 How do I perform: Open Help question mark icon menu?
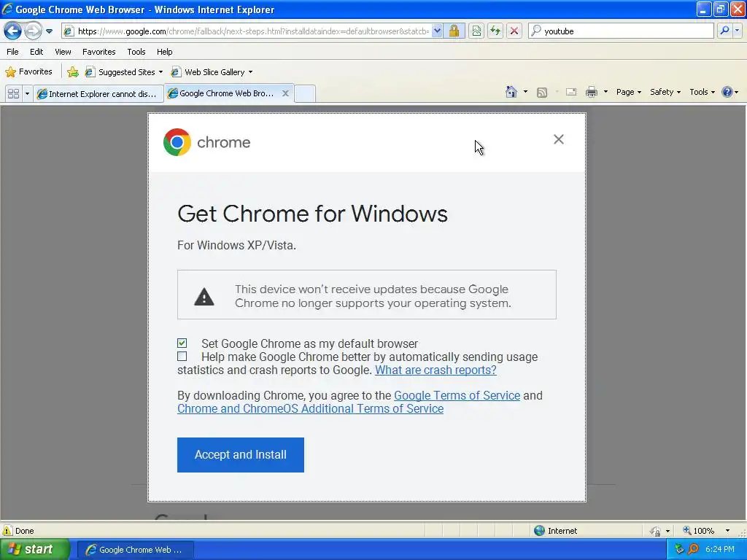tap(729, 92)
